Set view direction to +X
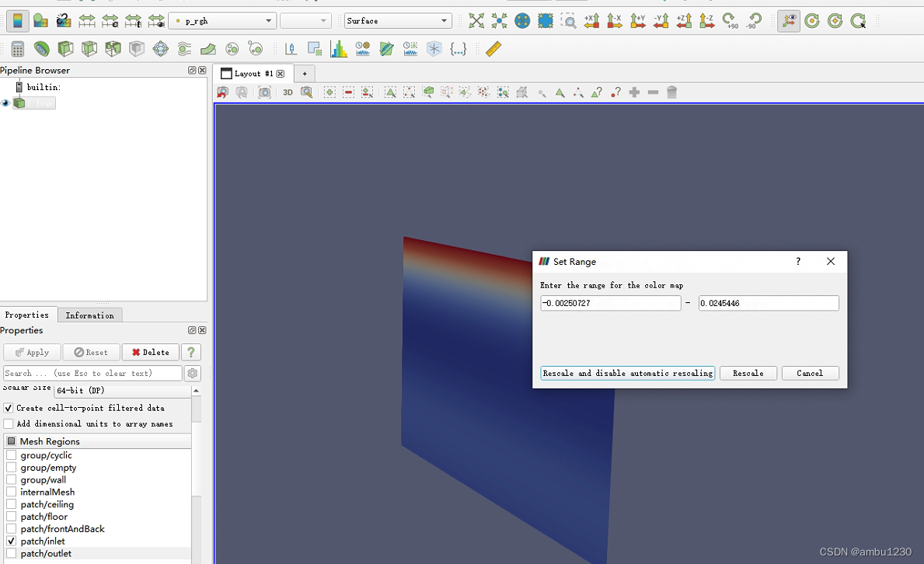The image size is (924, 564). coord(591,21)
